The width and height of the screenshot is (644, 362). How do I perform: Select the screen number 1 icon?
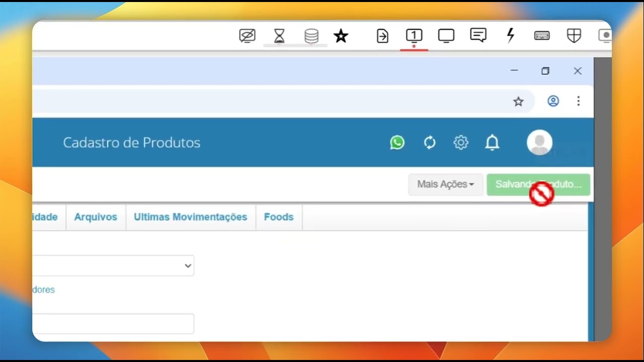[414, 35]
